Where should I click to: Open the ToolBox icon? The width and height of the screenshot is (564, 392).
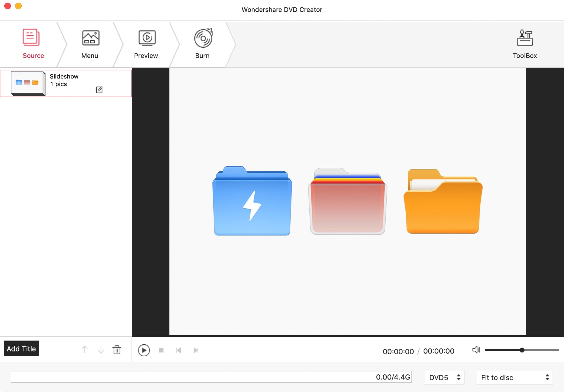[524, 44]
